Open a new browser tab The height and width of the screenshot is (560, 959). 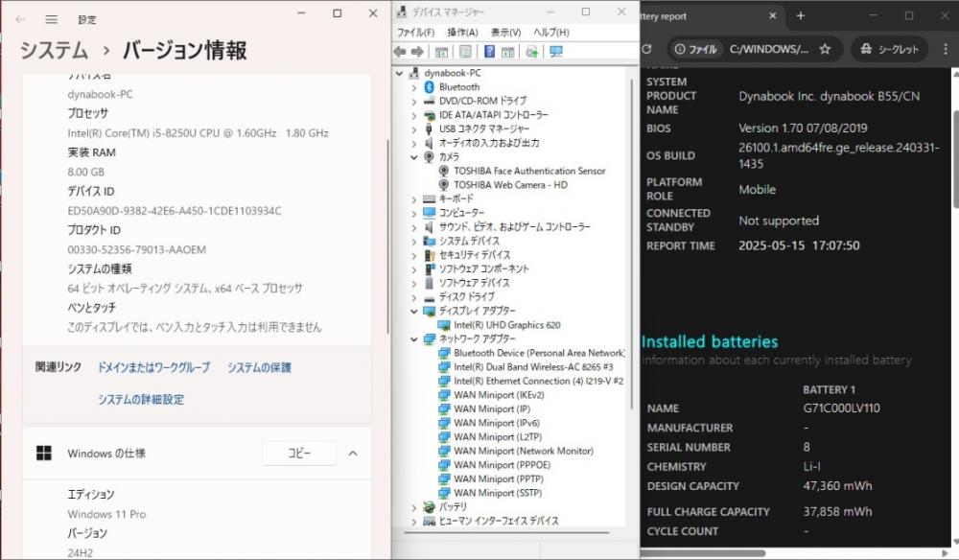point(801,16)
